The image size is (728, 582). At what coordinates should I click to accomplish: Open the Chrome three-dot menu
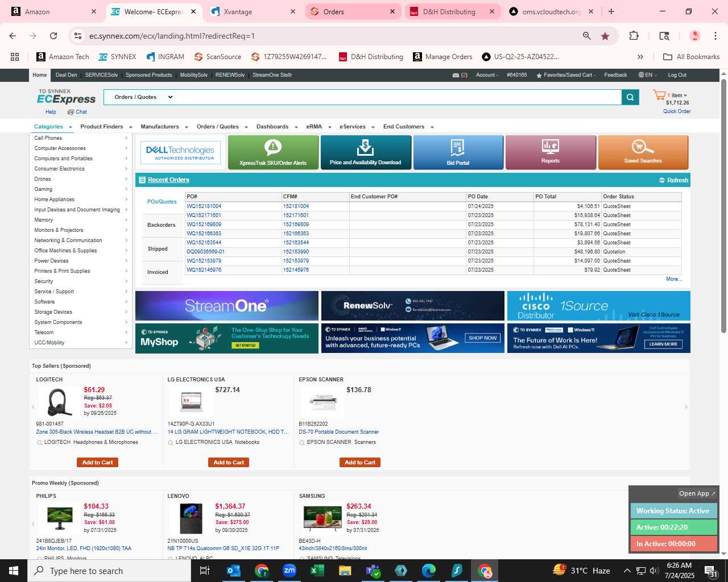(715, 36)
